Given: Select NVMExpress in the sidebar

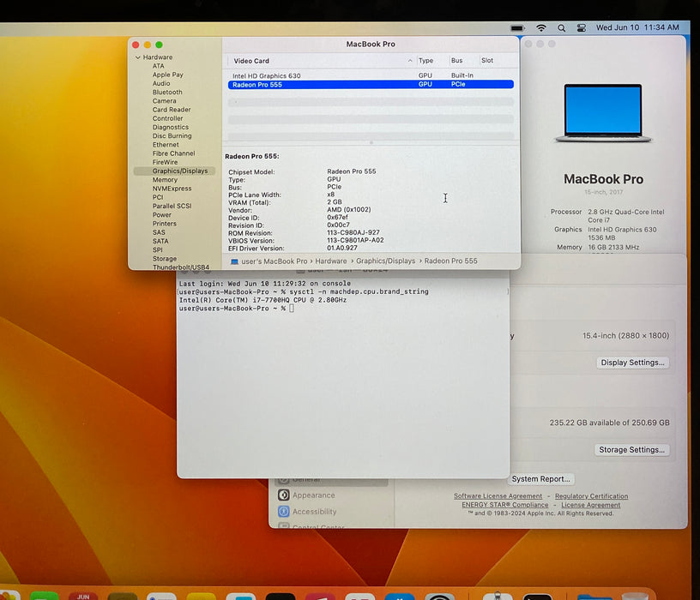Looking at the screenshot, I should click(x=172, y=189).
